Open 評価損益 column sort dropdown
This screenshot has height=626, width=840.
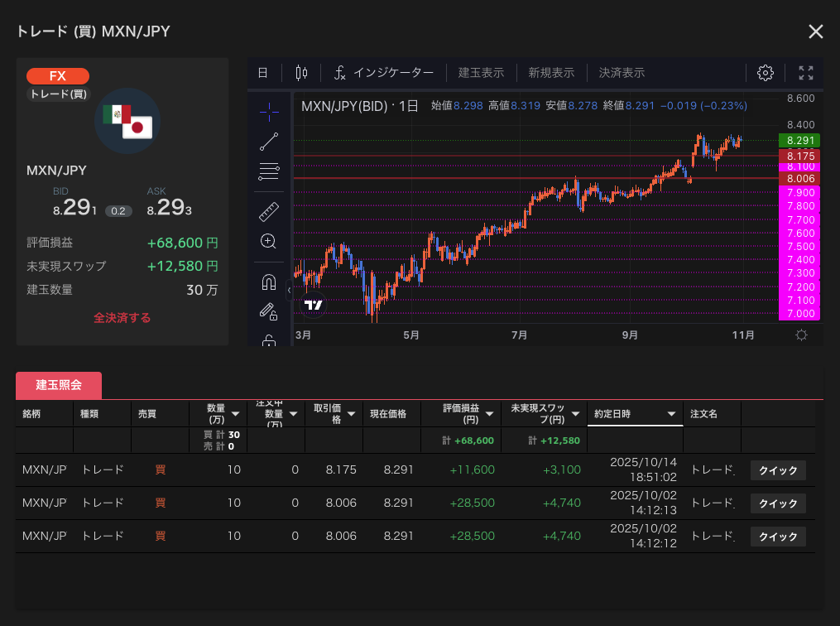pos(490,414)
